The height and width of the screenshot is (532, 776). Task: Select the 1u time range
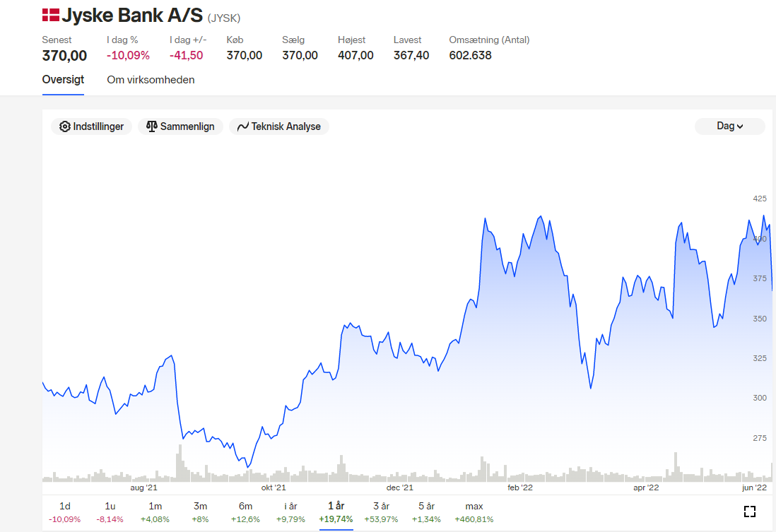click(x=110, y=512)
